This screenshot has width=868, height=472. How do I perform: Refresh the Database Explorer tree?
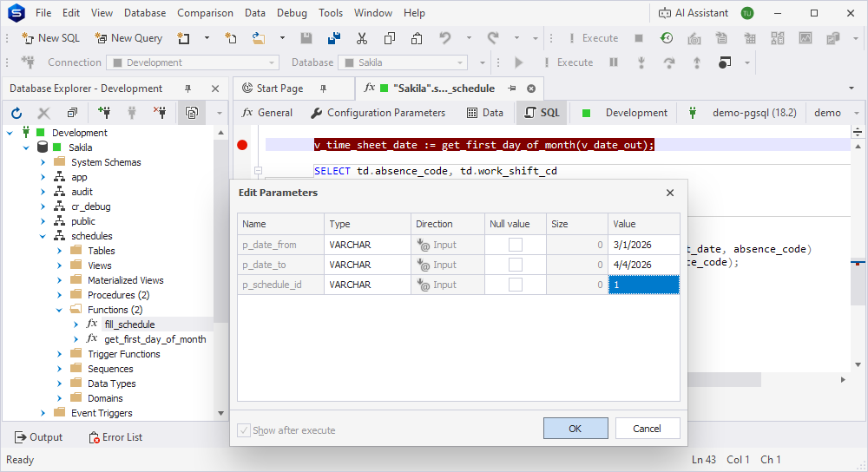[x=16, y=113]
